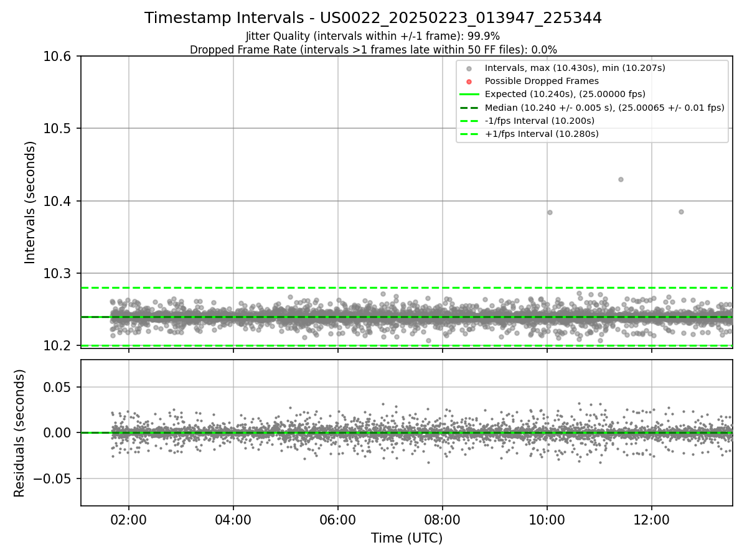
Task: Click the plot title Timestamp Intervals
Action: click(374, 18)
